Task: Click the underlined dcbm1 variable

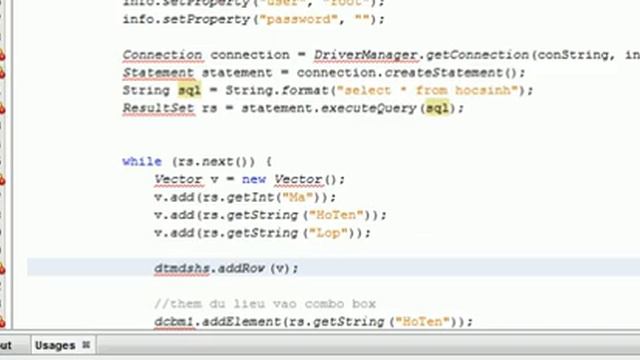Action: tap(174, 322)
